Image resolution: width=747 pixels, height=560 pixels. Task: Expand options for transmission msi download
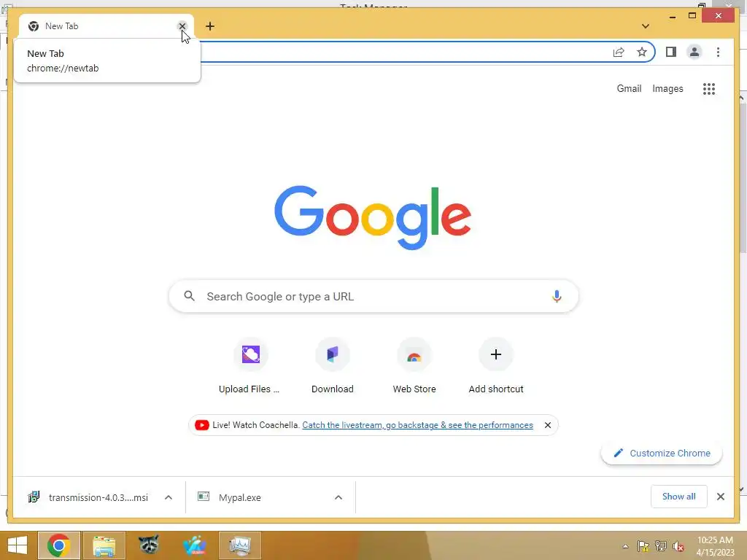point(169,497)
